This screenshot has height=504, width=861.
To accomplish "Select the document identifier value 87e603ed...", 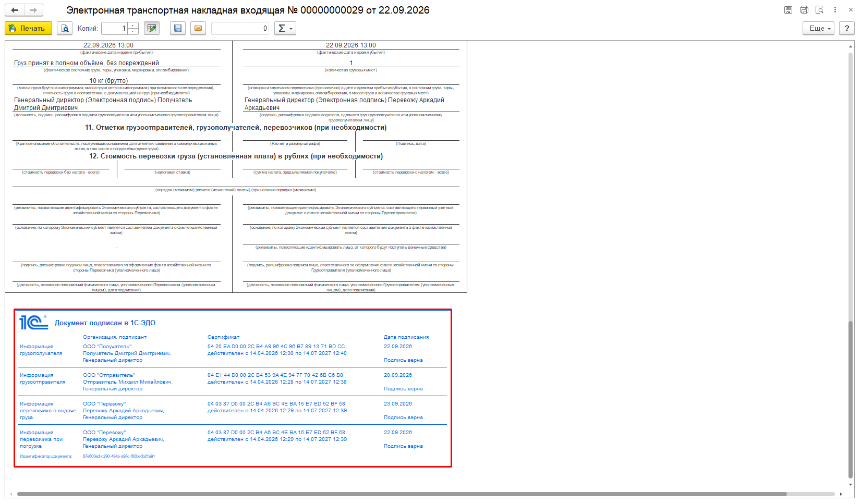I will pos(119,457).
